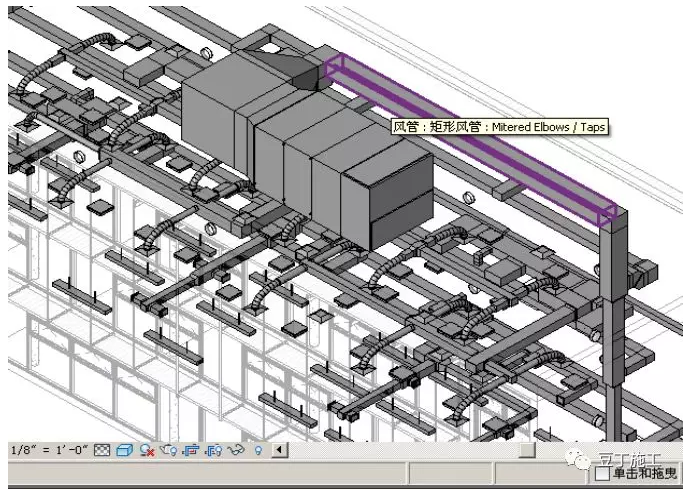Open the teapot Rendering dialog icon
The image size is (687, 492).
(x=169, y=450)
